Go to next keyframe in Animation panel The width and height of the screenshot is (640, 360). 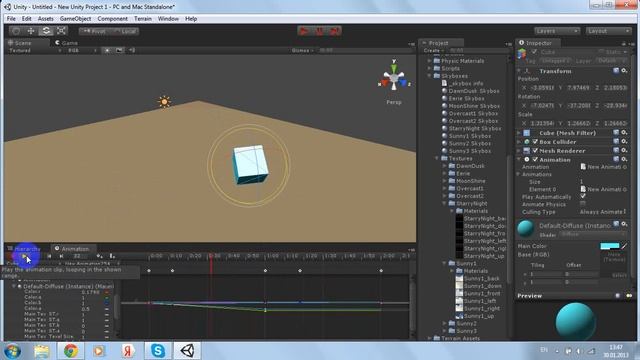(x=61, y=256)
